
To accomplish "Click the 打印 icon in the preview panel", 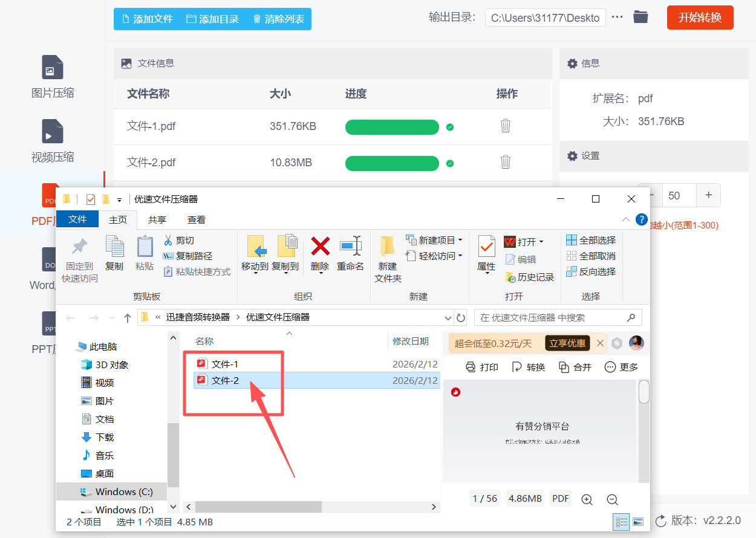I will [481, 367].
